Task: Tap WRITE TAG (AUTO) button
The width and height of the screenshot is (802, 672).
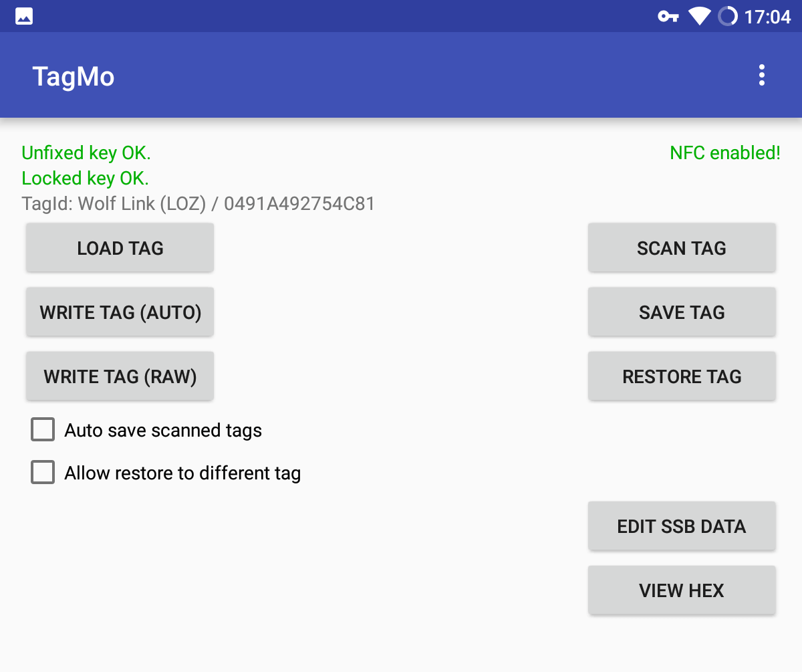Action: pos(120,312)
